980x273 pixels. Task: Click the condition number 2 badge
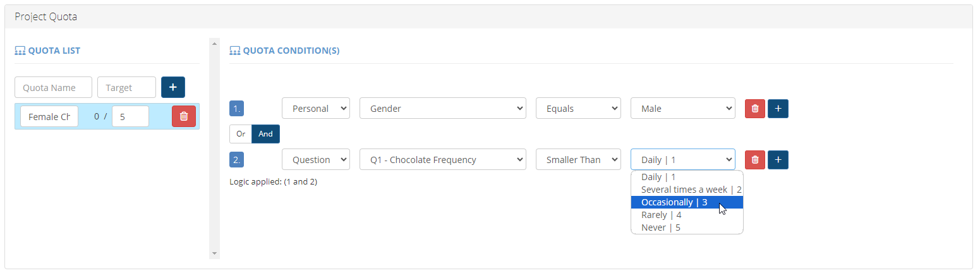coord(236,160)
